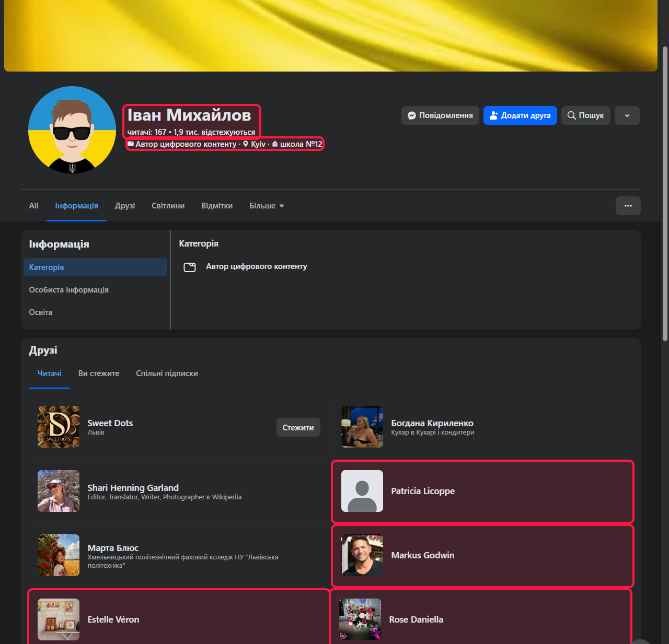Viewport: 669px width, 644px height.
Task: Open the Освіта section
Action: [x=96, y=312]
